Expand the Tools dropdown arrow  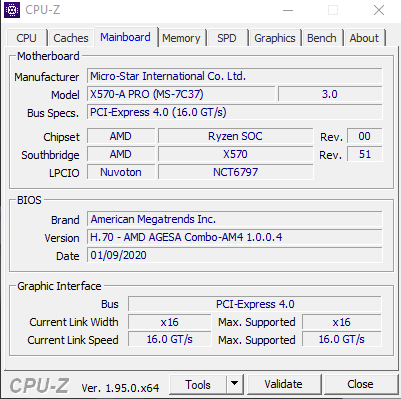pyautogui.click(x=235, y=384)
